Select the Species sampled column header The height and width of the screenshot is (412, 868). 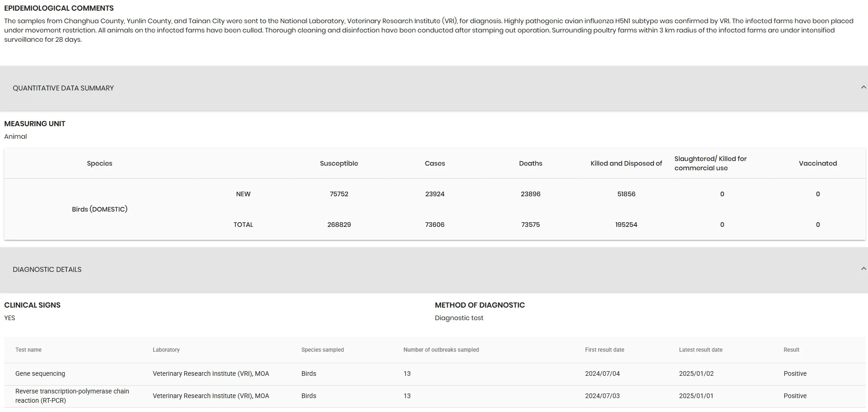coord(323,350)
